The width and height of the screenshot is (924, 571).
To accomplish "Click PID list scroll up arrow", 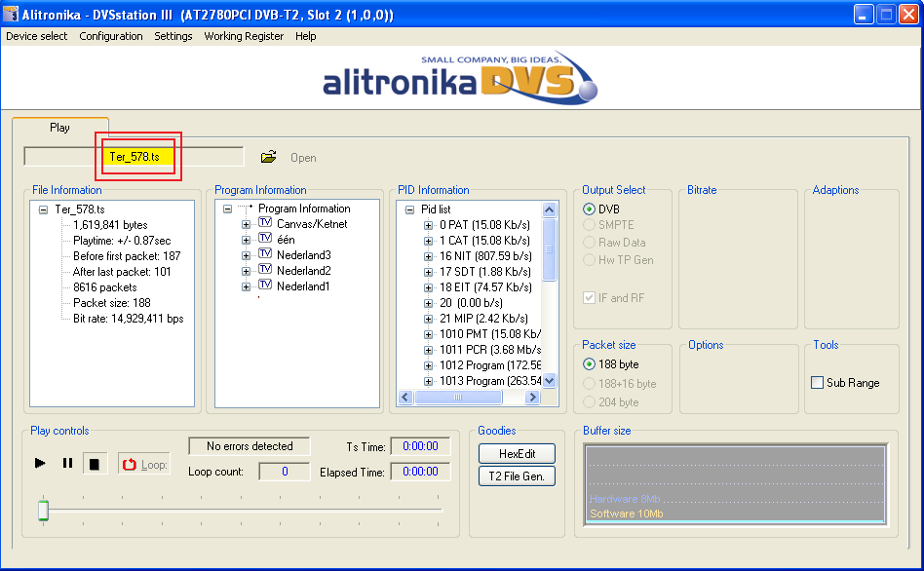I will [x=549, y=209].
